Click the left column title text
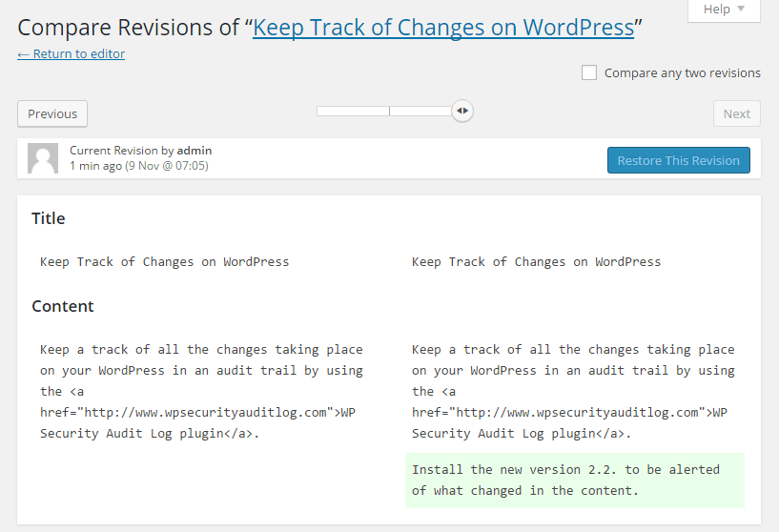Viewport: 779px width, 532px height. (x=164, y=261)
